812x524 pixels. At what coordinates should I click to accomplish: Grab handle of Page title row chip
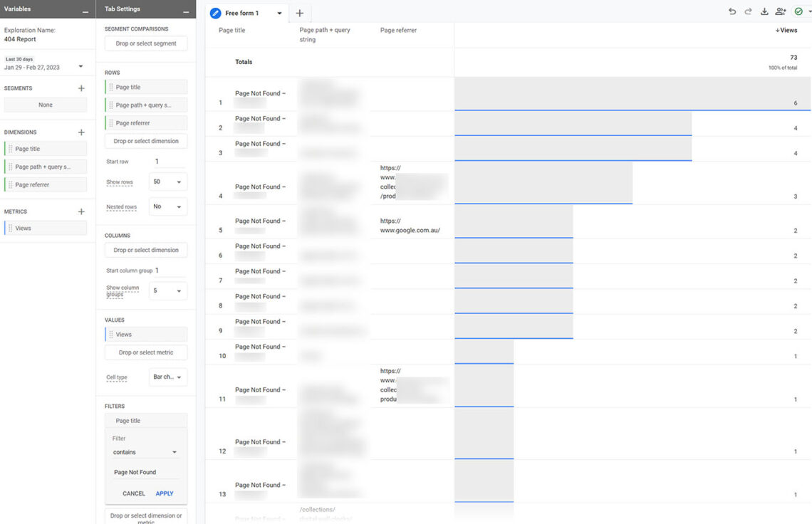[111, 87]
